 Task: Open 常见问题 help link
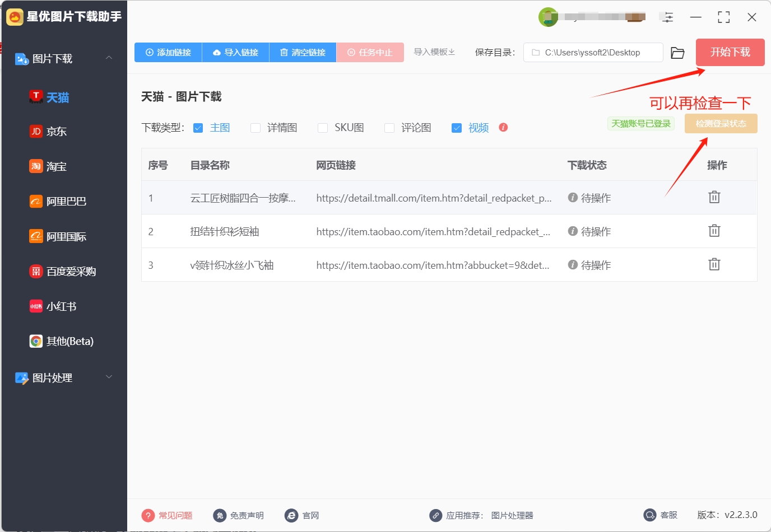pyautogui.click(x=167, y=515)
